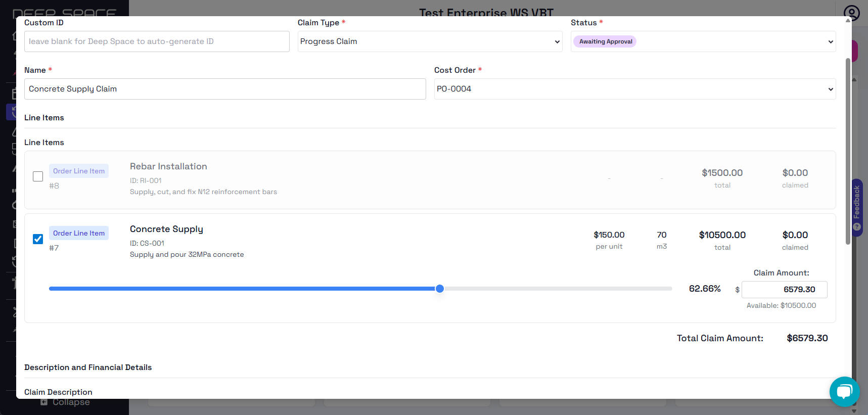The image size is (868, 415).
Task: Click the Concrete Supply title
Action: [x=166, y=229]
